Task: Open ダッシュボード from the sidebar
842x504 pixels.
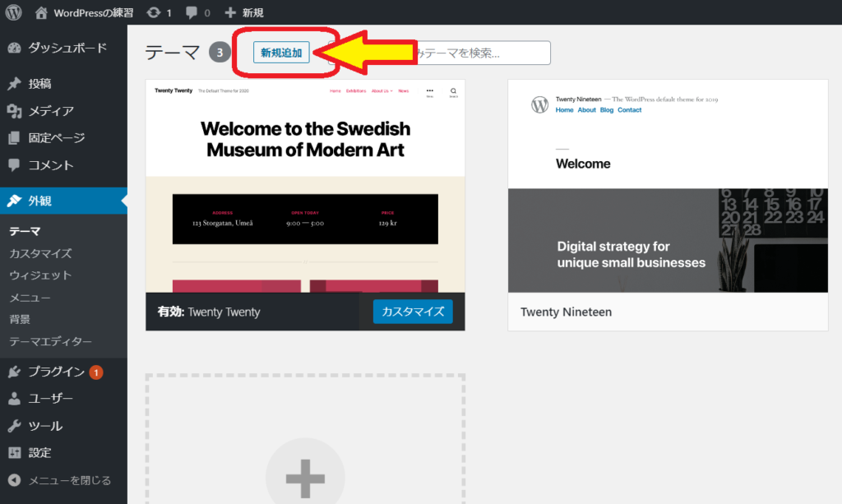Action: (x=67, y=48)
